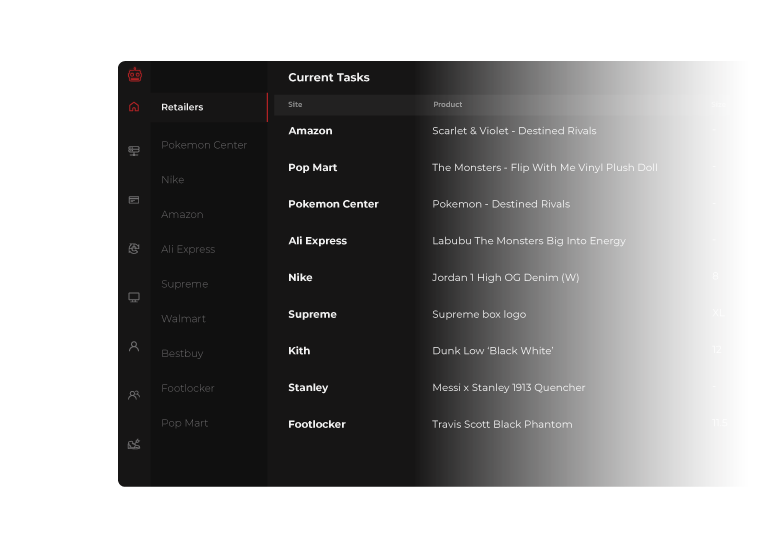The width and height of the screenshot is (759, 553).
Task: Click product 'Jordan 1 High OG Denim (W)'
Action: pyautogui.click(x=505, y=277)
